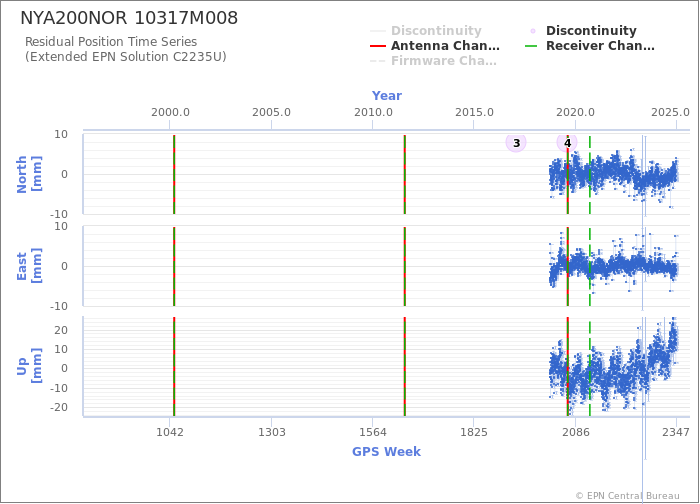
Task: Click the 2010.0 year tick label
Action: click(373, 112)
